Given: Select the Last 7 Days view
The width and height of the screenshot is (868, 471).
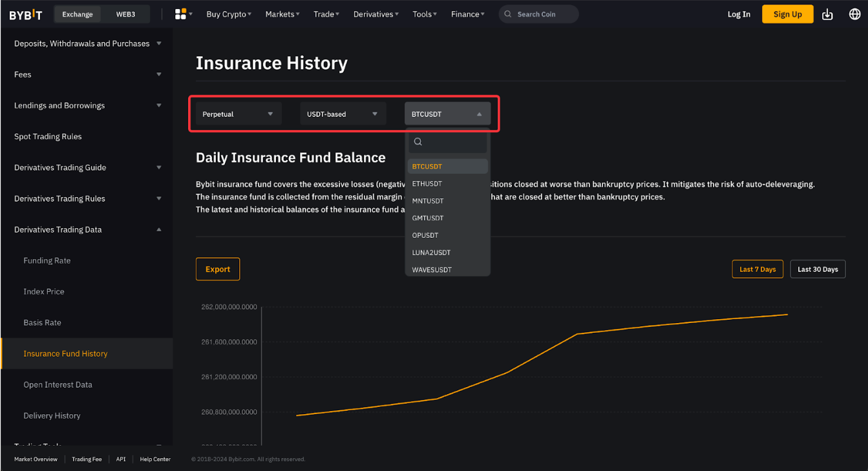Looking at the screenshot, I should click(757, 269).
